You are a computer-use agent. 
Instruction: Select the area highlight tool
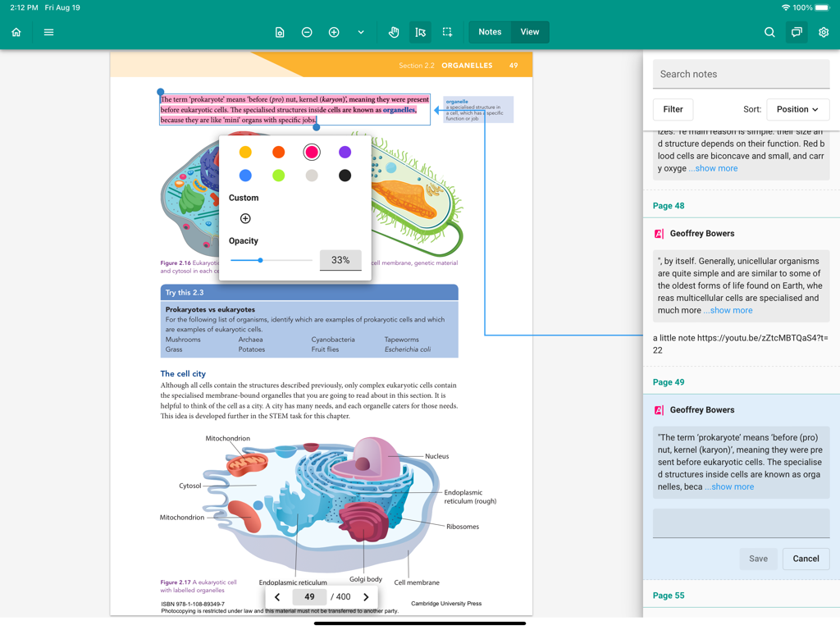(447, 32)
